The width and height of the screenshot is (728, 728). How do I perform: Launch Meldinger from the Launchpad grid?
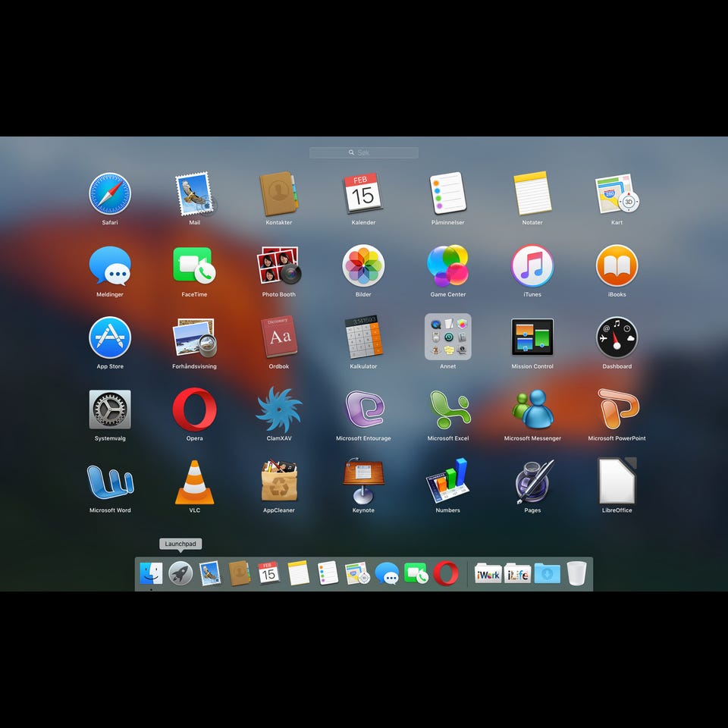[x=110, y=265]
